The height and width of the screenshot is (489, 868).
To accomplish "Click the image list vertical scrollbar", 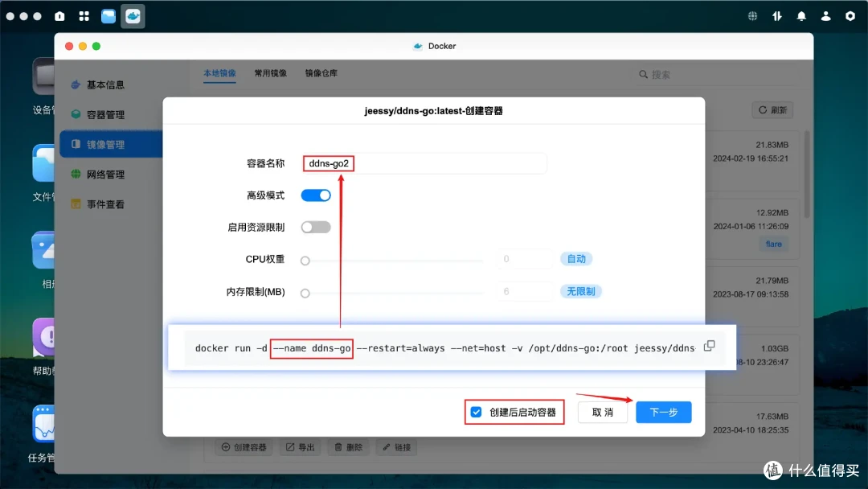I will coord(807,175).
